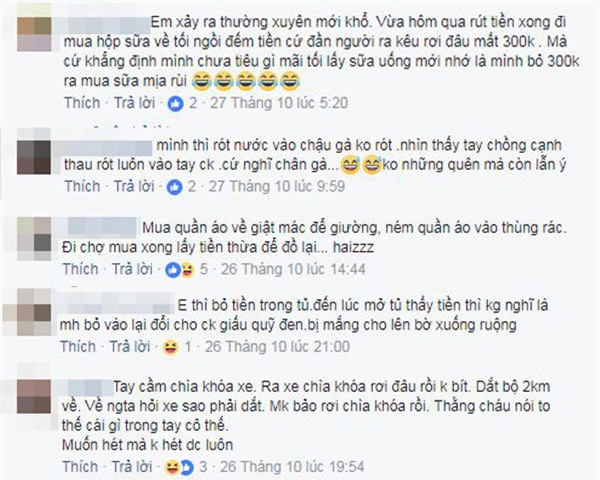
Task: Open reactions on the 14:44 comment
Action: [x=180, y=270]
